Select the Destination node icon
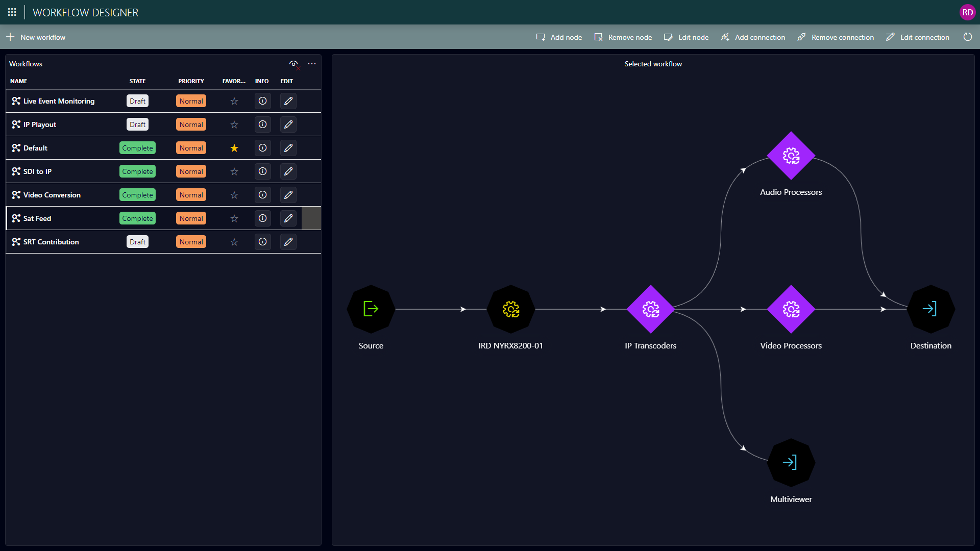 [929, 309]
